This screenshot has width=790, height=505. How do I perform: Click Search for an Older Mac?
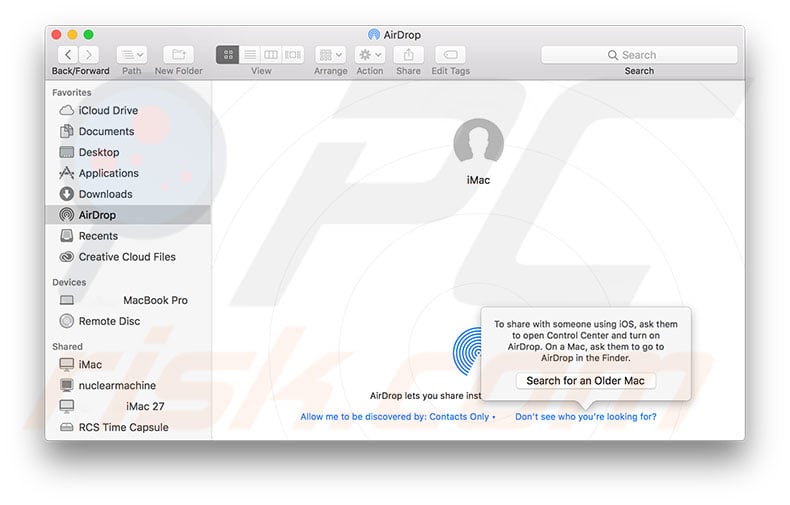point(585,381)
